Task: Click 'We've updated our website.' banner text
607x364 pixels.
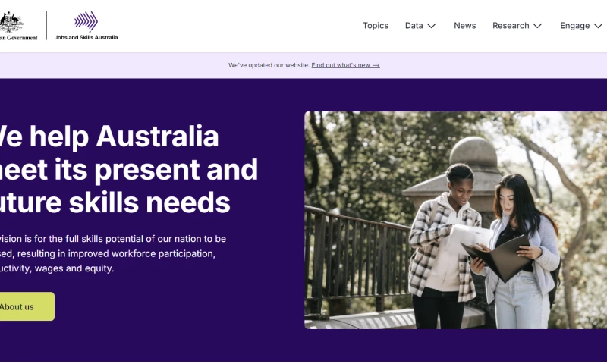Action: point(269,65)
